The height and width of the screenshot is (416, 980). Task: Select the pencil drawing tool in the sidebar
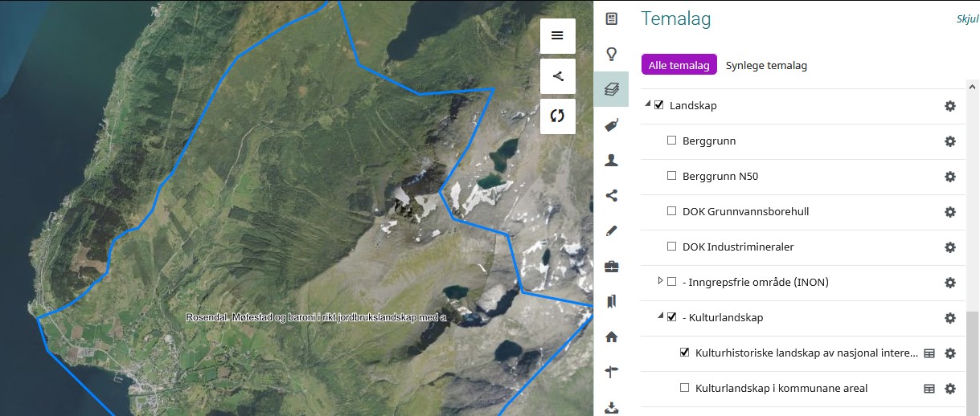click(611, 231)
